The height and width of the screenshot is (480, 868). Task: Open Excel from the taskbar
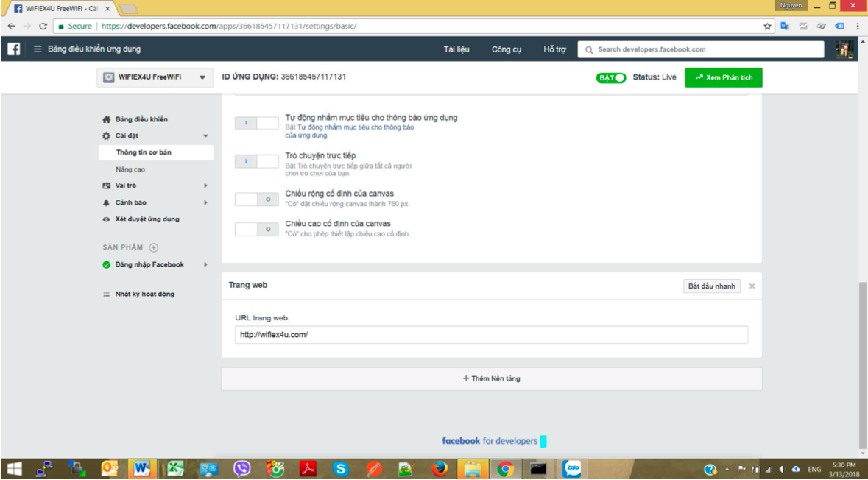pos(176,470)
